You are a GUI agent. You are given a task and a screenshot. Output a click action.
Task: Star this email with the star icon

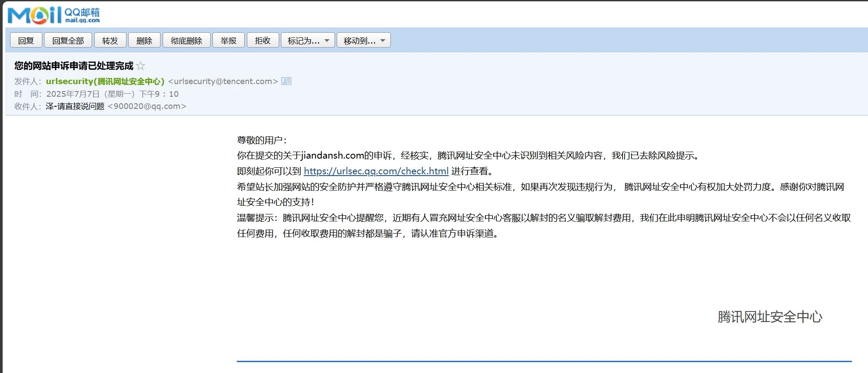(x=140, y=66)
